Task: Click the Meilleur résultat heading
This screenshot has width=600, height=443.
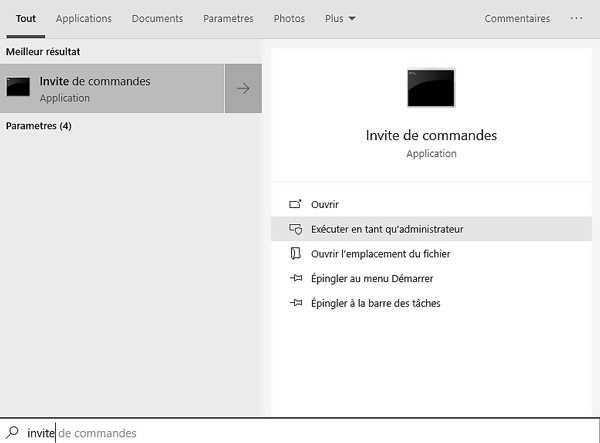Action: (x=43, y=52)
